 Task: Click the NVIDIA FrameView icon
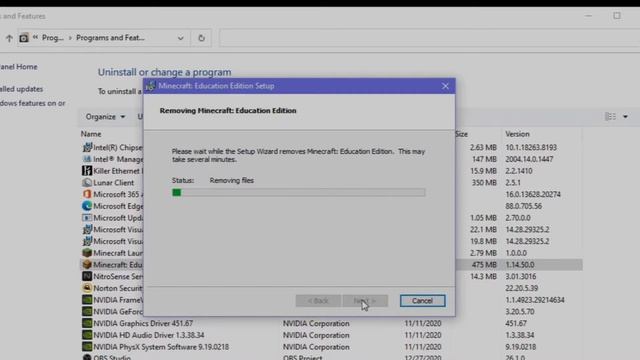click(x=87, y=300)
